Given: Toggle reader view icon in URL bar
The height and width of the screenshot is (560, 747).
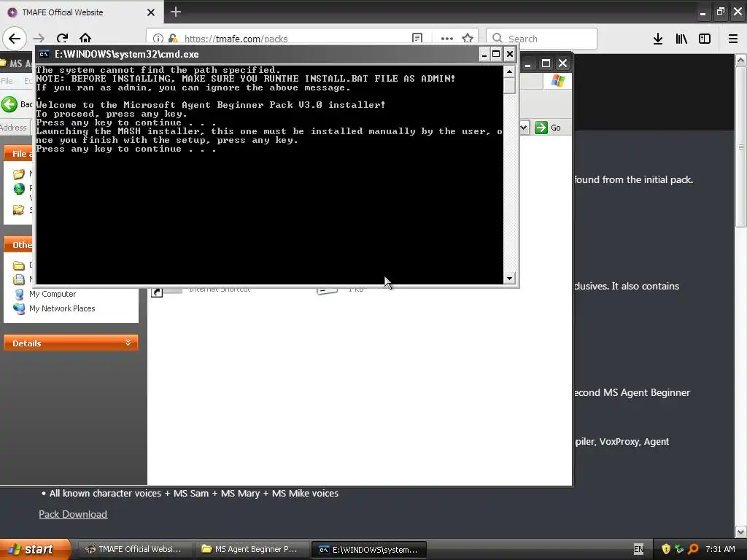Looking at the screenshot, I should coord(417,39).
